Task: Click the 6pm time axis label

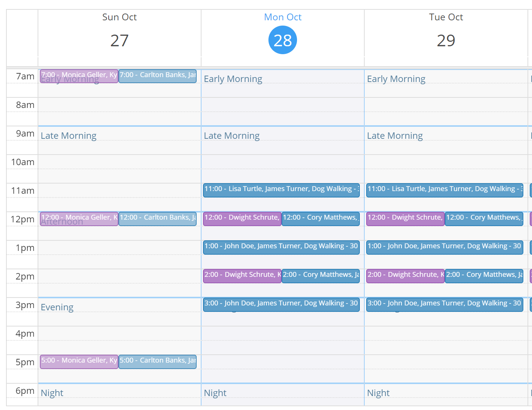Action: tap(25, 391)
